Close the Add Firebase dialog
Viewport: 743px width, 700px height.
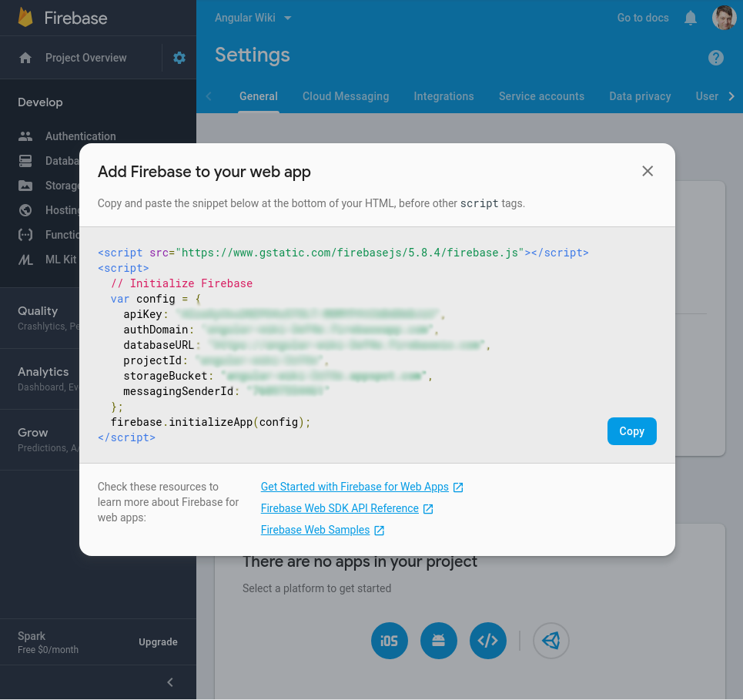coord(648,171)
